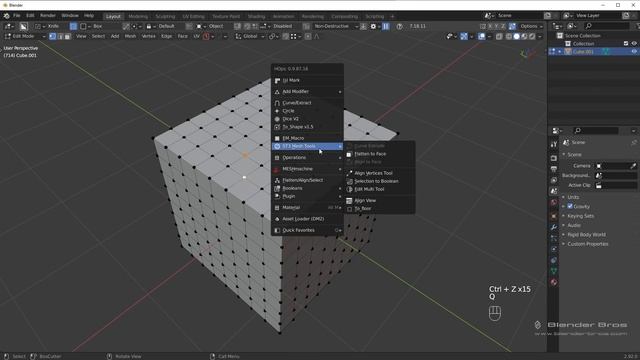Image resolution: width=640 pixels, height=360 pixels.
Task: Open the Edit Mode dropdown
Action: click(x=24, y=36)
